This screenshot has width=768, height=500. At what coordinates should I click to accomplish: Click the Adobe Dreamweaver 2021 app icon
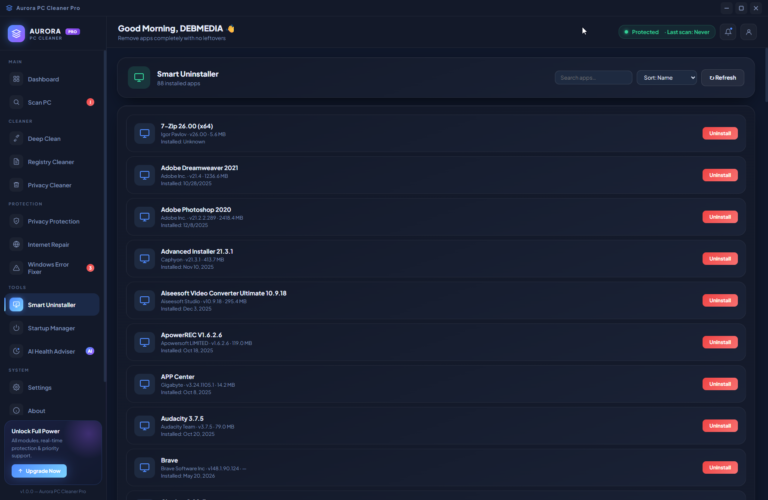[x=144, y=175]
